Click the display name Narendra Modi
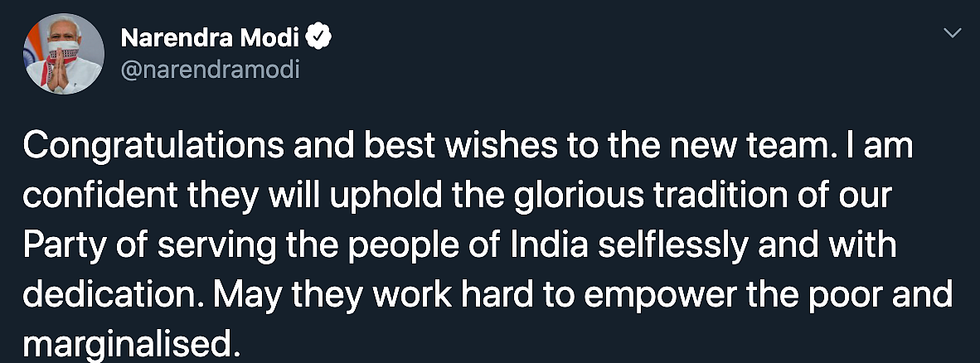Screen dimensions: 980x363 click(210, 39)
